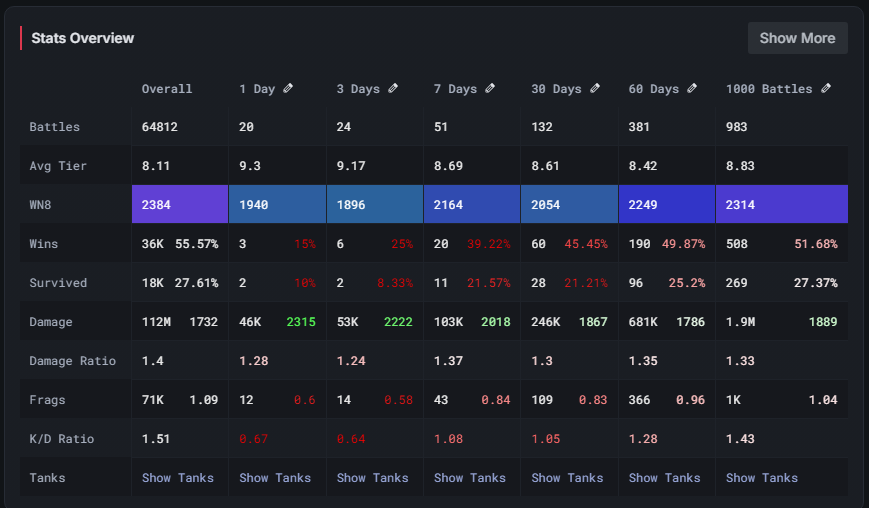Viewport: 869px width, 508px height.
Task: Click the Overall column header
Action: click(167, 89)
